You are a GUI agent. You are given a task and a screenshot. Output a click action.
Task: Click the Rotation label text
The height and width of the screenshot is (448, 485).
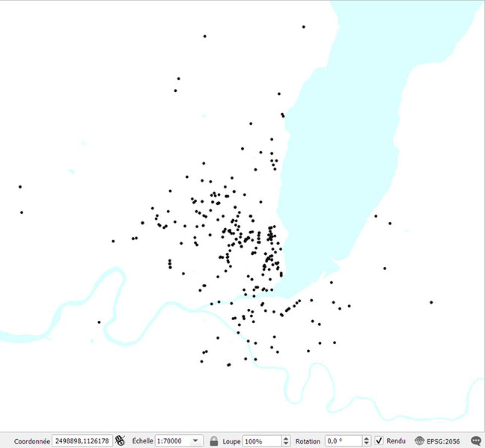click(x=308, y=441)
